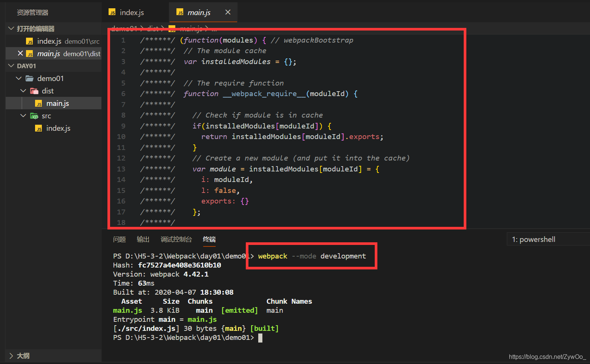
Task: Click the dist folder icon
Action: click(34, 91)
